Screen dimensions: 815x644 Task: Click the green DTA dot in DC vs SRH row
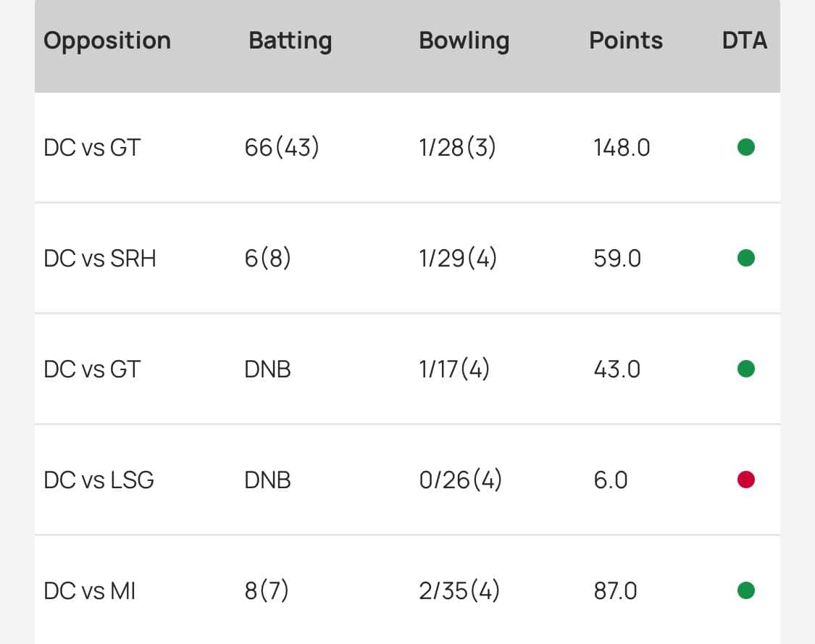pos(746,258)
